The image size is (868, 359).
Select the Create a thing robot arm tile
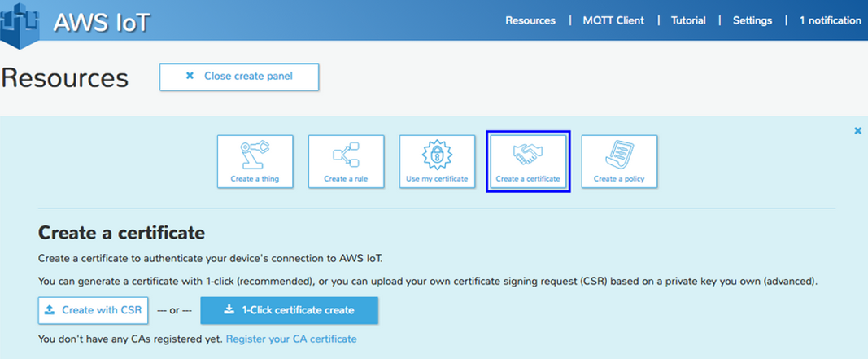point(255,161)
